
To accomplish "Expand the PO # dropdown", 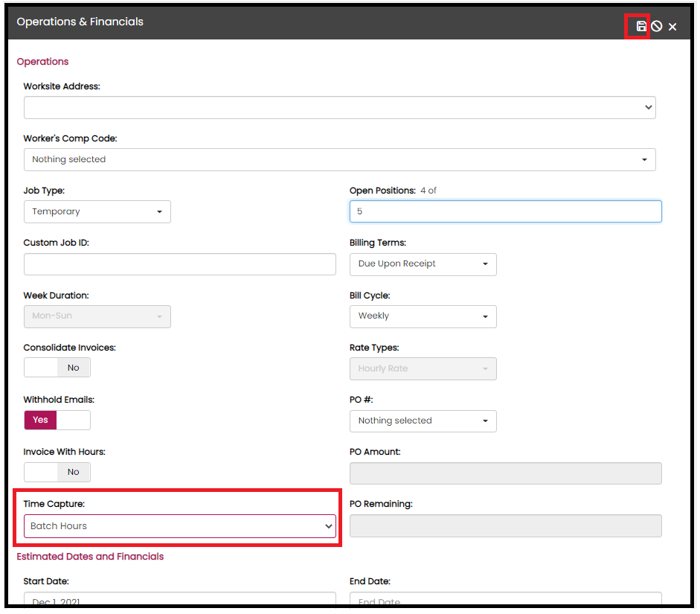I will pyautogui.click(x=423, y=421).
